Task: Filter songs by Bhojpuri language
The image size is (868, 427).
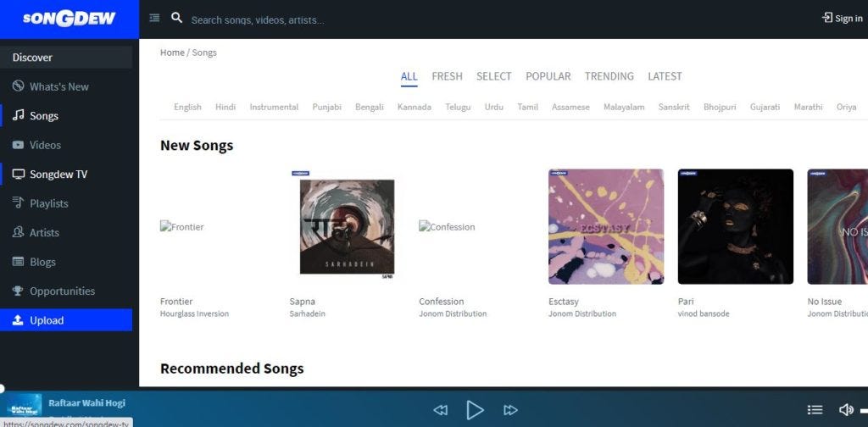Action: pos(720,107)
